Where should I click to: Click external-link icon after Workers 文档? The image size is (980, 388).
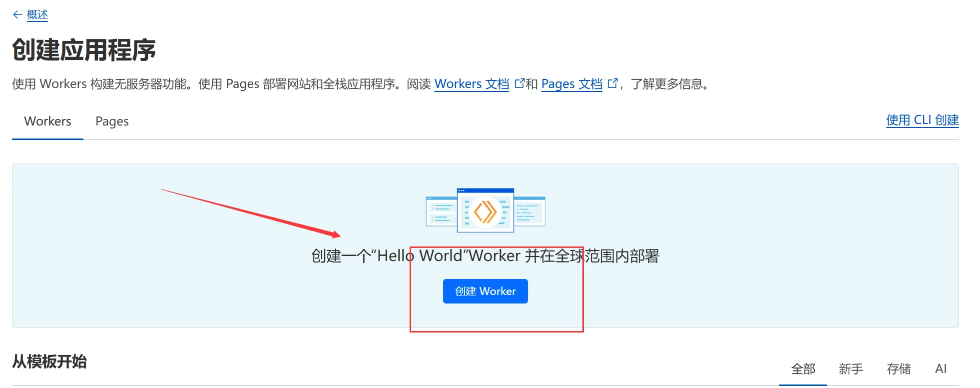519,83
